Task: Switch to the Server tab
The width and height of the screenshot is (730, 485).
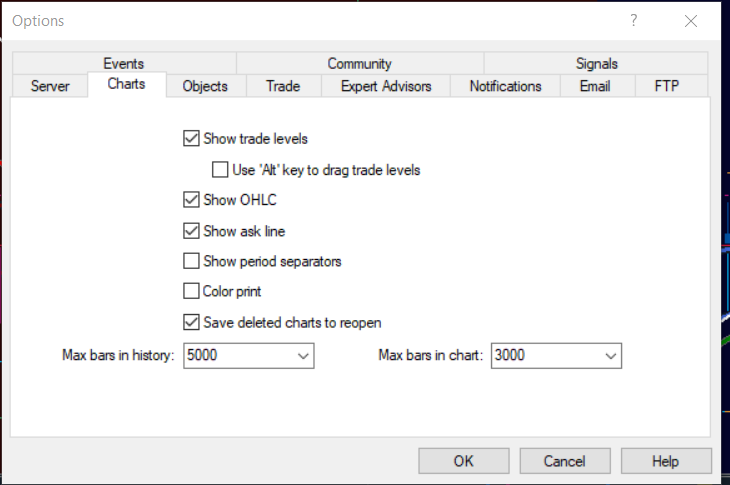Action: [x=50, y=86]
